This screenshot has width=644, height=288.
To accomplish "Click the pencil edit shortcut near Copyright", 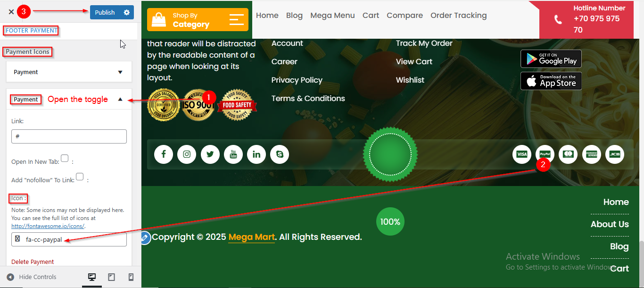I will (145, 238).
